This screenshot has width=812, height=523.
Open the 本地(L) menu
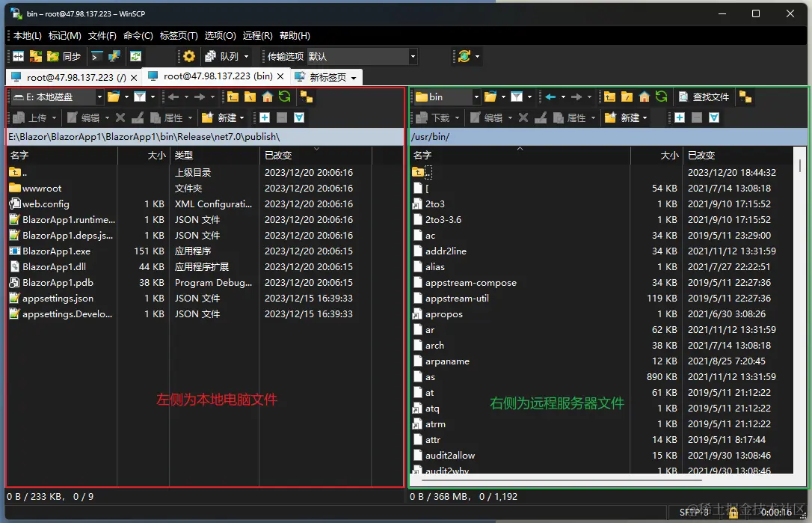[x=28, y=35]
